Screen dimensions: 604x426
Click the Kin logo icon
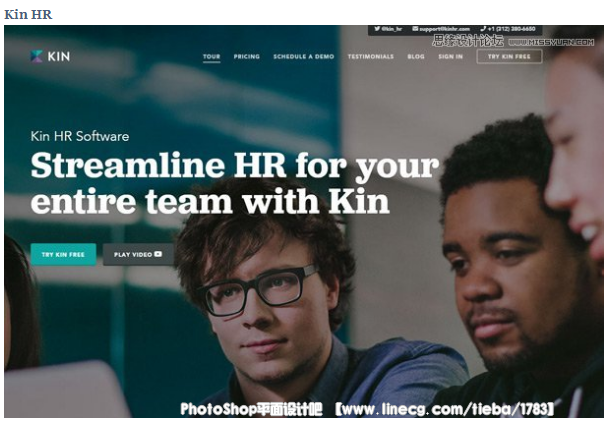tap(36, 56)
